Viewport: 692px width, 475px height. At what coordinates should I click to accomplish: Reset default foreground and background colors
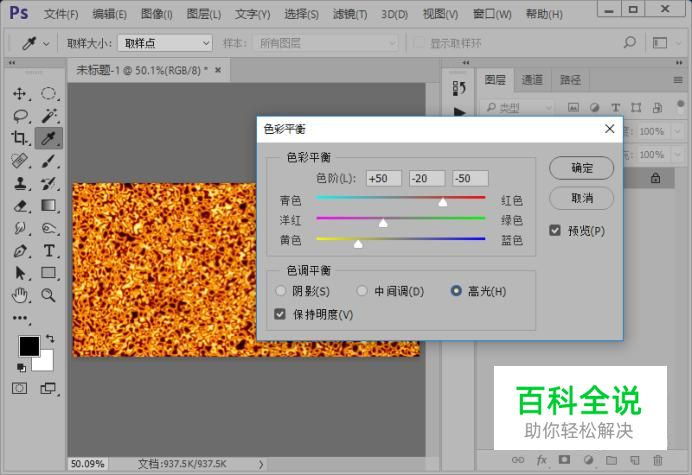click(21, 367)
